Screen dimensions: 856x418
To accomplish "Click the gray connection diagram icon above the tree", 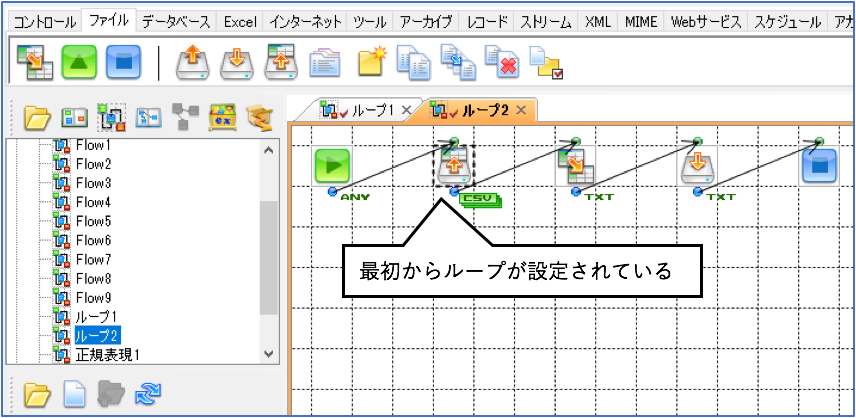I will click(185, 116).
